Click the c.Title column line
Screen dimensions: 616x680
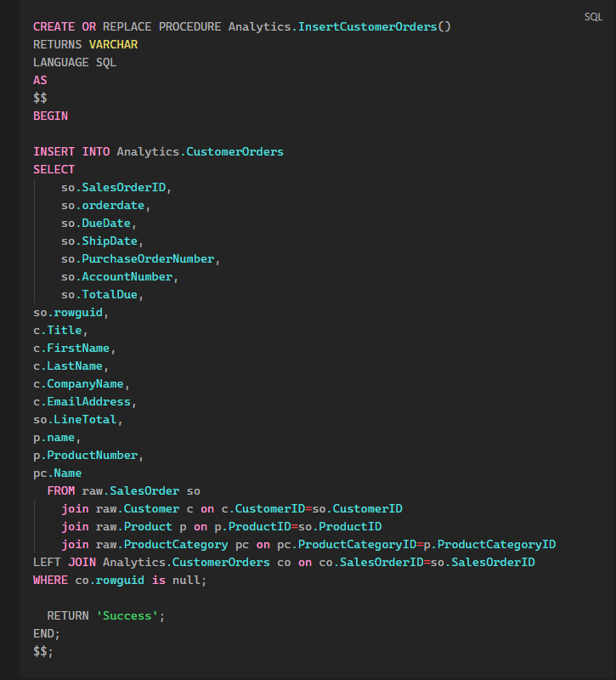click(60, 330)
